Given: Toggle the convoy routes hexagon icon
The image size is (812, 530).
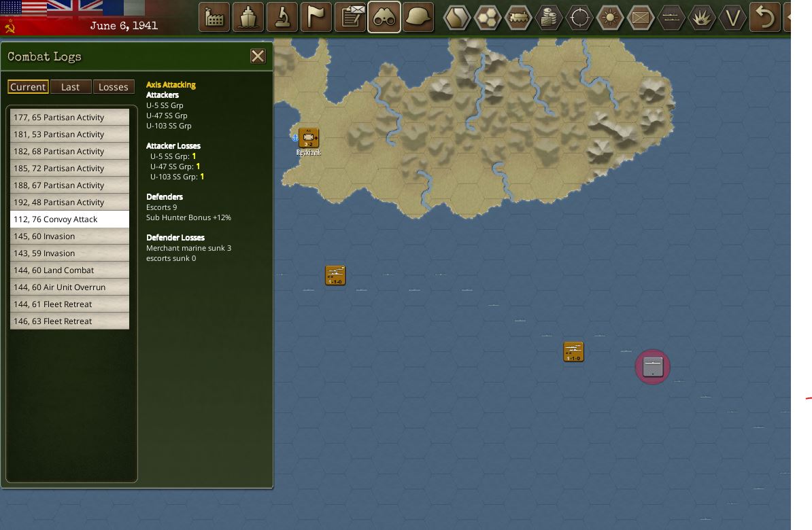Looking at the screenshot, I should coord(671,18).
